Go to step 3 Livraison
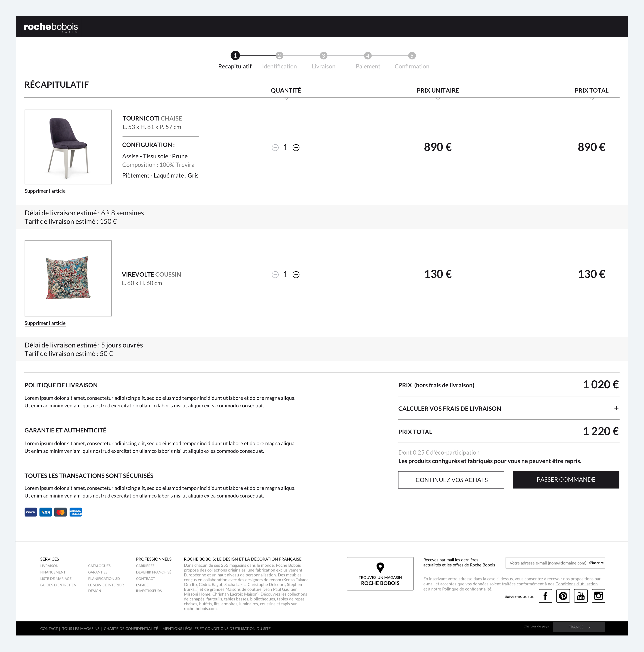The height and width of the screenshot is (652, 644). [x=323, y=56]
